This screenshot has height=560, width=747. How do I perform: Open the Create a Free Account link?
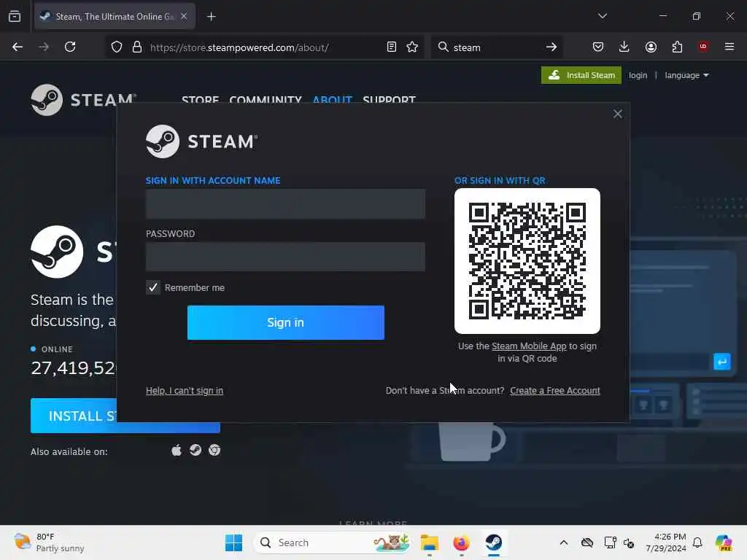(x=555, y=391)
